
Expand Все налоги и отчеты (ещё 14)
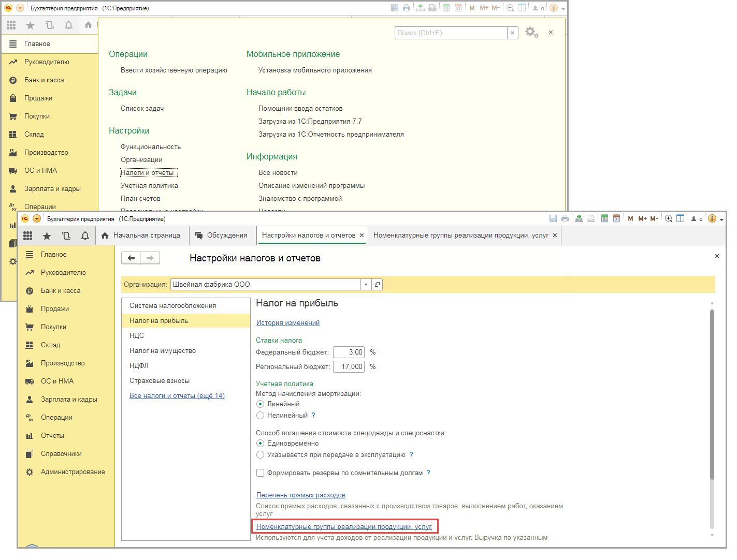tap(177, 396)
